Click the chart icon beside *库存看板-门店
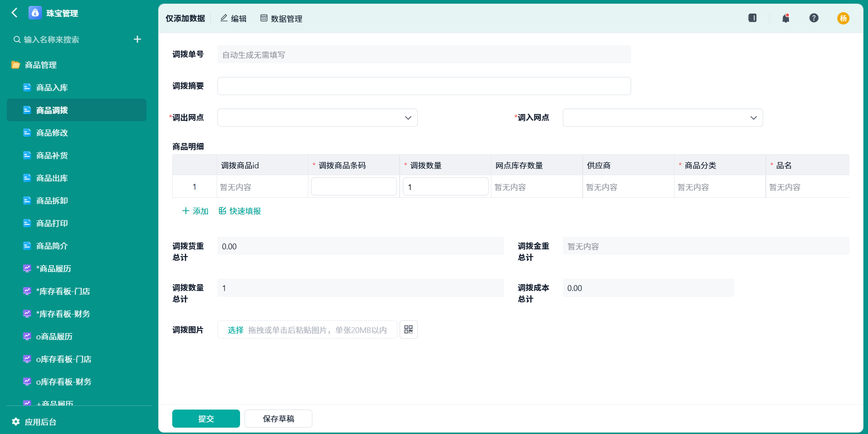The width and height of the screenshot is (868, 434). 27,291
